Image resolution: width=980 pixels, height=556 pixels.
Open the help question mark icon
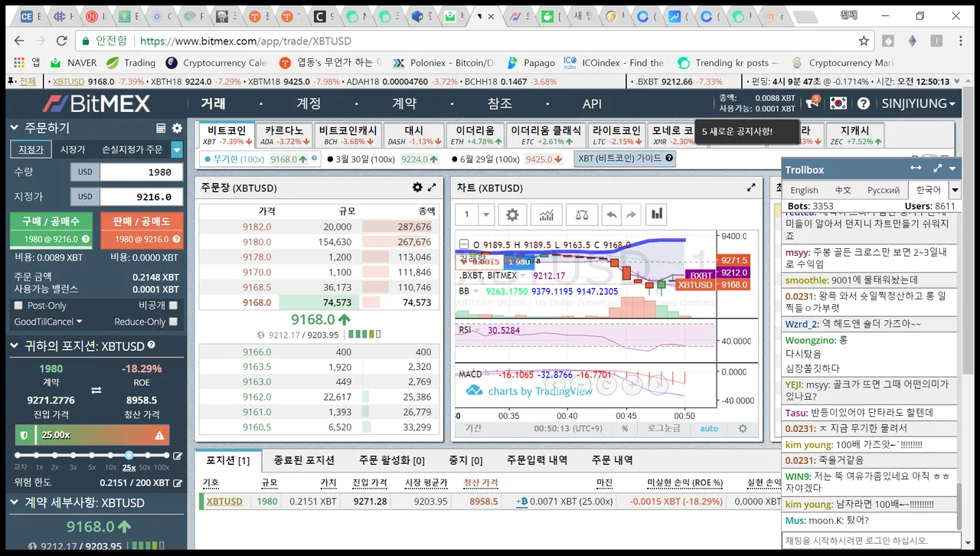[863, 103]
